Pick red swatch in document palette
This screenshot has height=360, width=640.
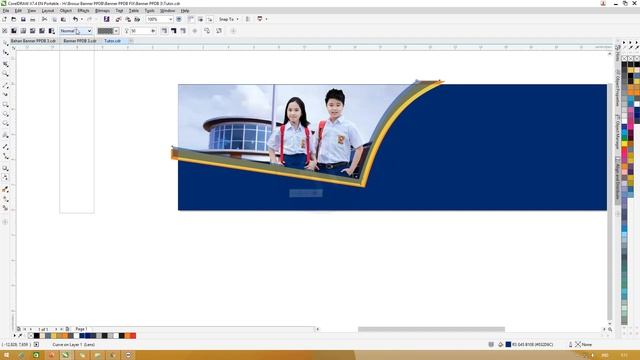pyautogui.click(x=133, y=336)
